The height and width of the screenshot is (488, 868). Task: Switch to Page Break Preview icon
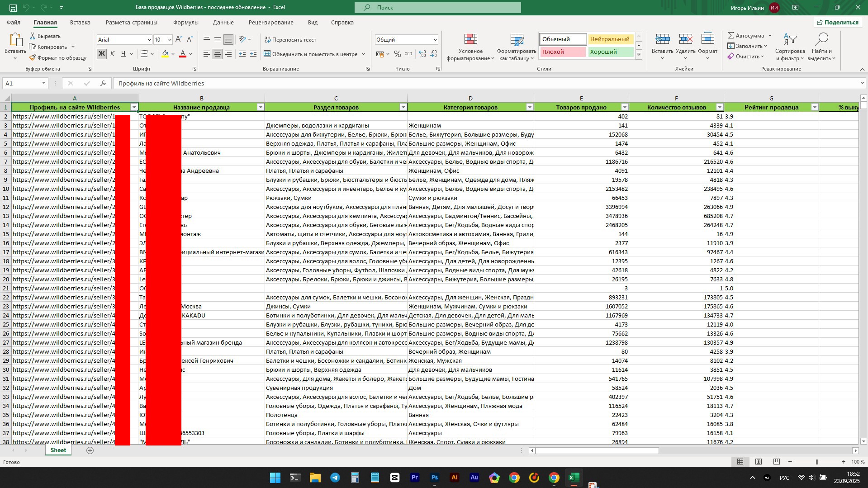(777, 462)
